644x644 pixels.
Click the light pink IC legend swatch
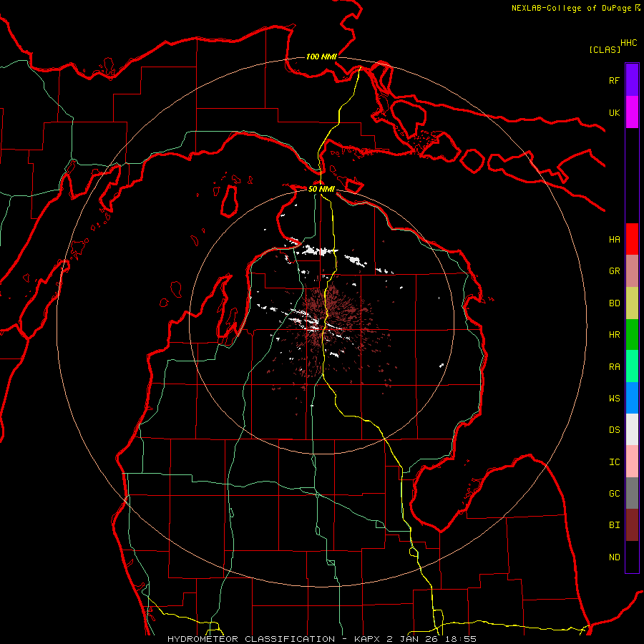(632, 462)
